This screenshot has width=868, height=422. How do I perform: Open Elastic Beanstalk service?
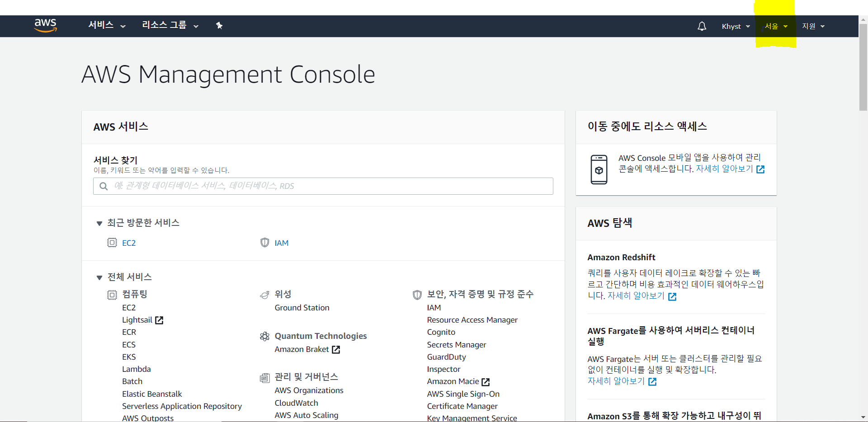[x=152, y=394]
